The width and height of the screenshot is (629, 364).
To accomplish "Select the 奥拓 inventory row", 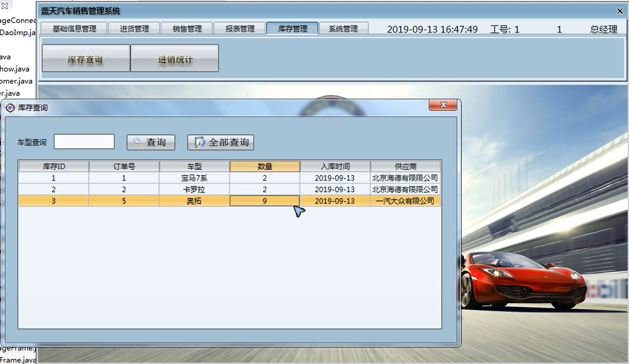I will [x=194, y=200].
